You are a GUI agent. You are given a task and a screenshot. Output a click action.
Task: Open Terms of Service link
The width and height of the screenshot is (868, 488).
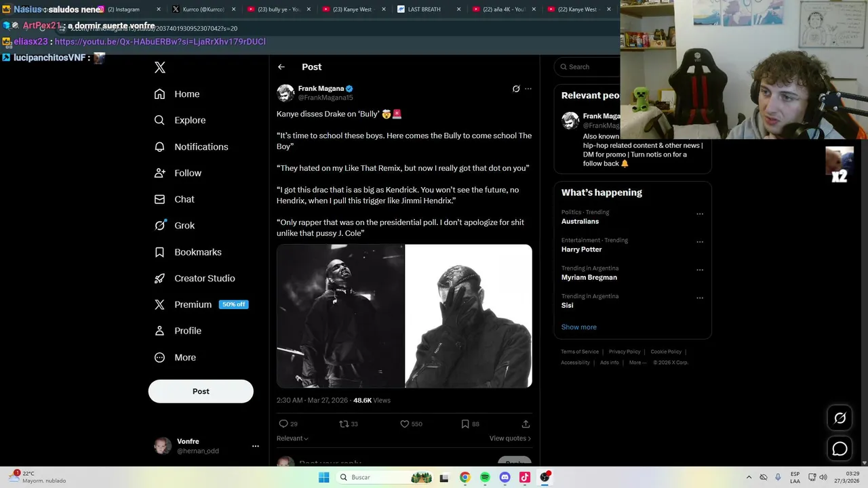tap(580, 352)
